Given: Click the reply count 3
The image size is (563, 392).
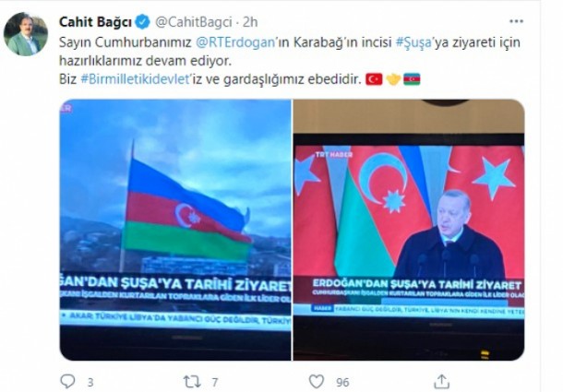Looking at the screenshot, I should tap(90, 383).
